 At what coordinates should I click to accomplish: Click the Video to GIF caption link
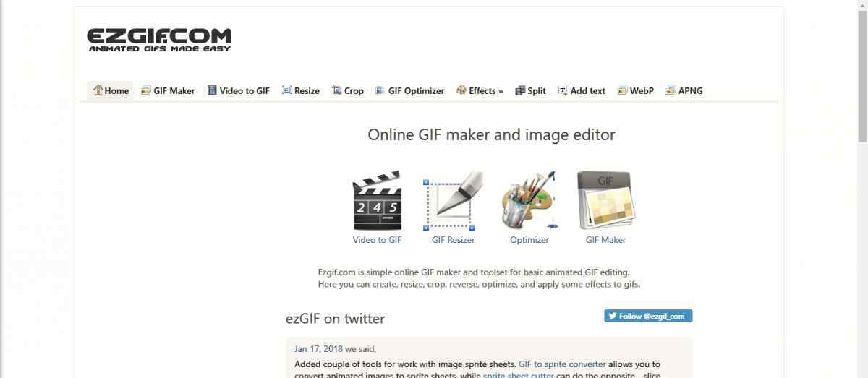tap(377, 240)
